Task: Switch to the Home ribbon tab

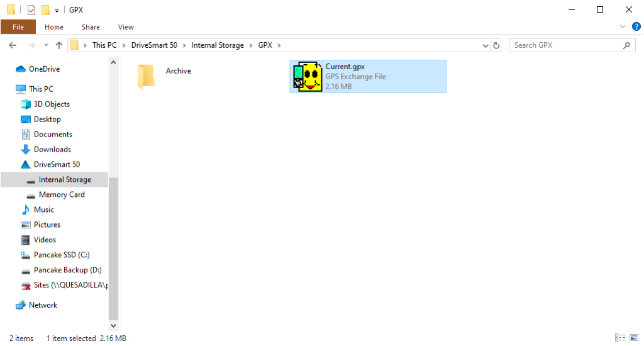Action: pos(54,27)
